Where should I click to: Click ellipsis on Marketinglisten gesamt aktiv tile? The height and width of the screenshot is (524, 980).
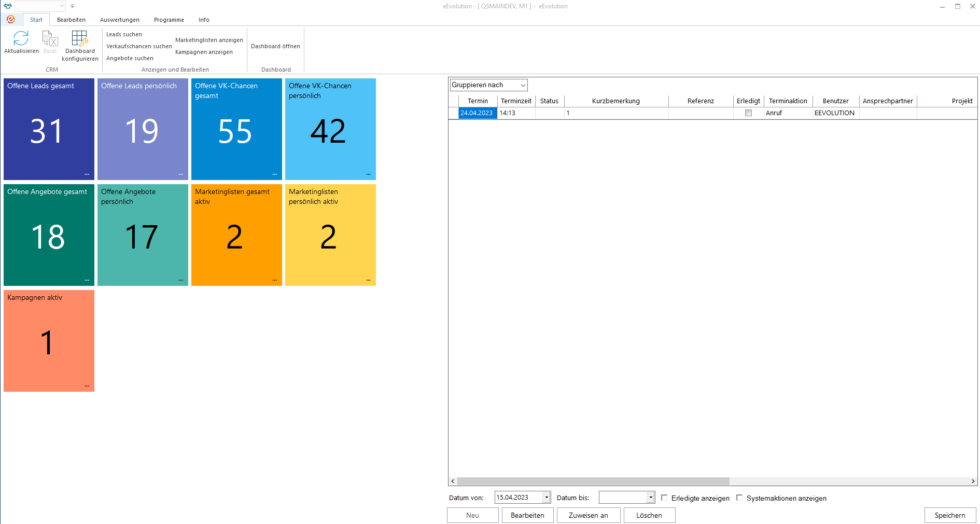tap(275, 280)
